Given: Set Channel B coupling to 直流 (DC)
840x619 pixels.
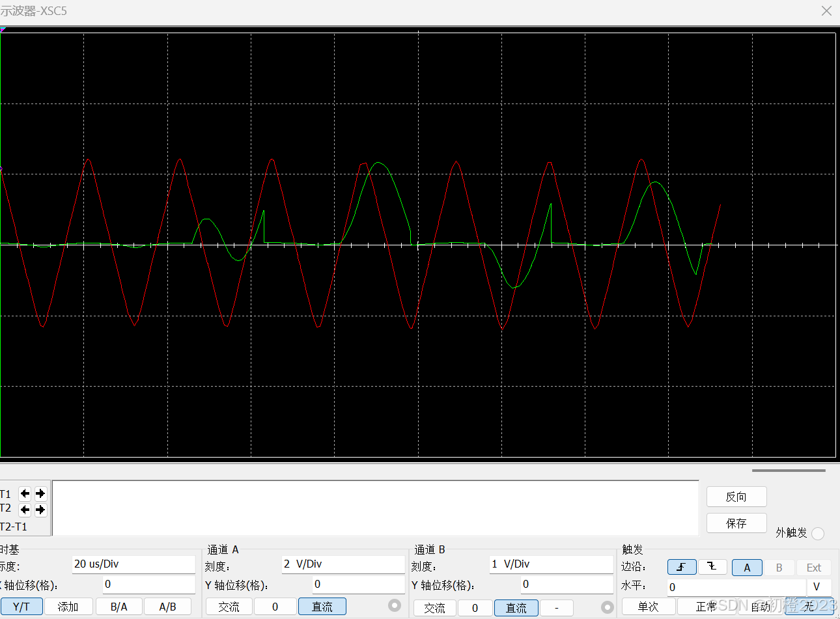Looking at the screenshot, I should pyautogui.click(x=516, y=608).
